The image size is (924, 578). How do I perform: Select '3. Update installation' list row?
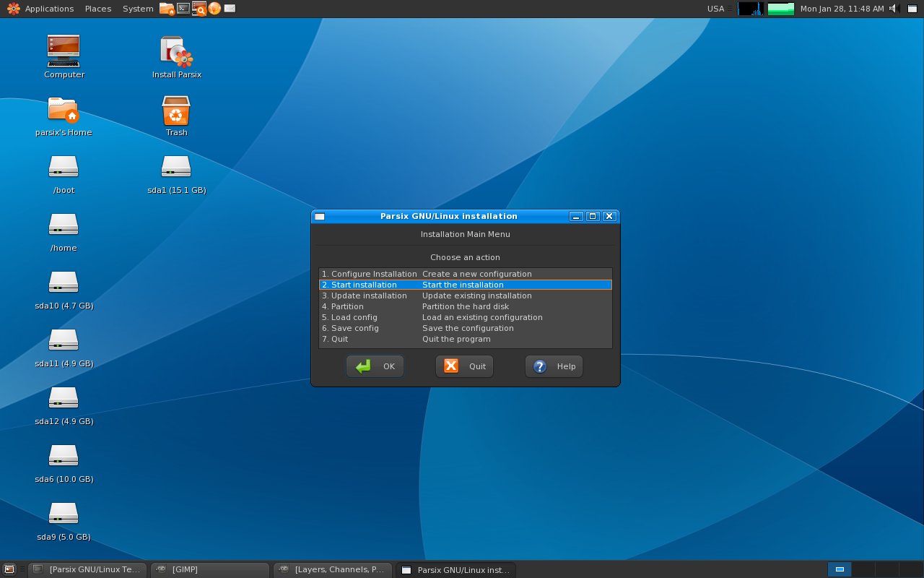[465, 296]
